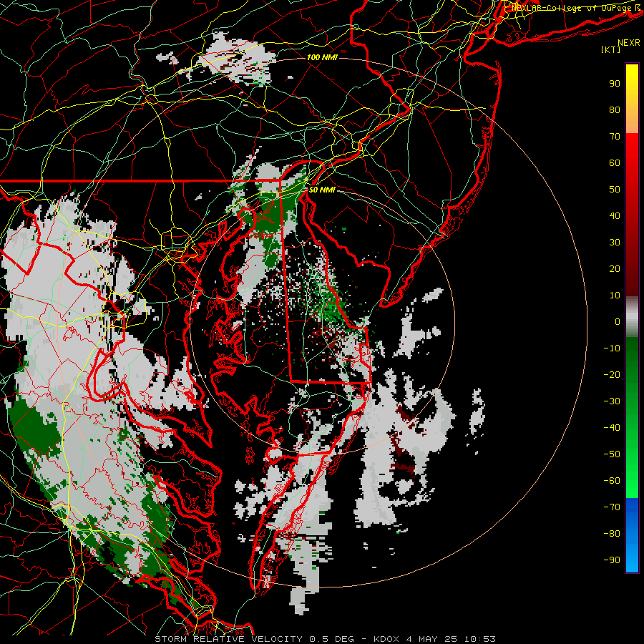644x644 pixels.
Task: Click the '-90' velocity scale label
Action: click(x=612, y=560)
